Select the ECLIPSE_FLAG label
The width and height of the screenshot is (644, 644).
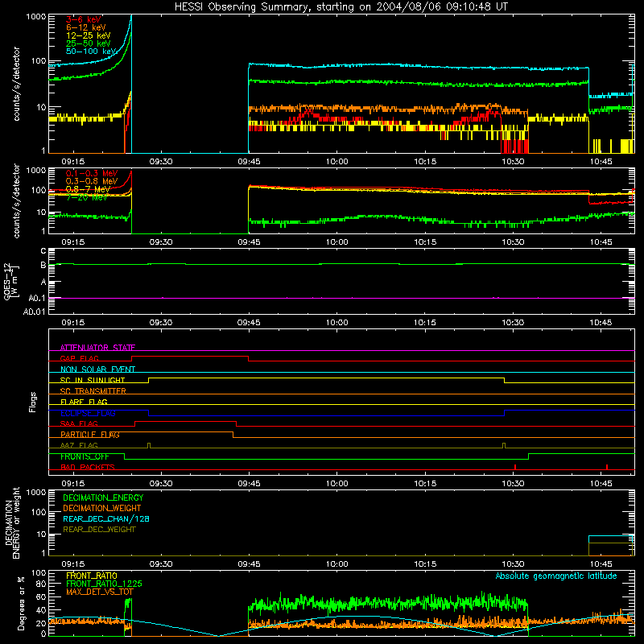[x=88, y=413]
